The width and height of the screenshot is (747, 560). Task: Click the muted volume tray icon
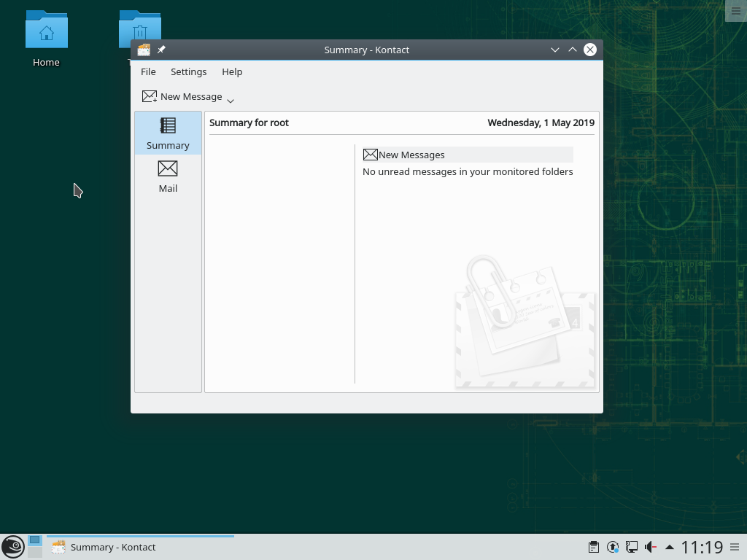point(650,547)
